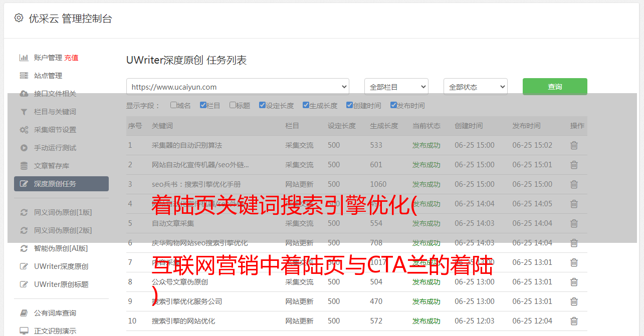Delete the task seo兵书：搜索引擎优化手册
644x336 pixels.
[x=574, y=184]
